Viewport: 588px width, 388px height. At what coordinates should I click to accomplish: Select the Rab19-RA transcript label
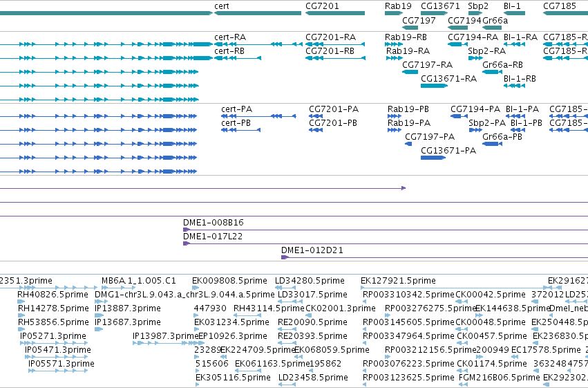click(408, 50)
